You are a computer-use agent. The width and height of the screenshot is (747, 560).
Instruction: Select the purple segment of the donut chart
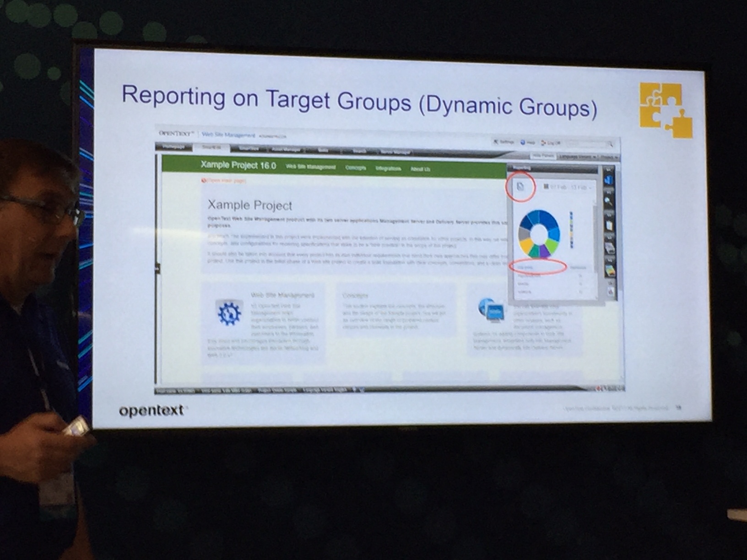pos(544,251)
